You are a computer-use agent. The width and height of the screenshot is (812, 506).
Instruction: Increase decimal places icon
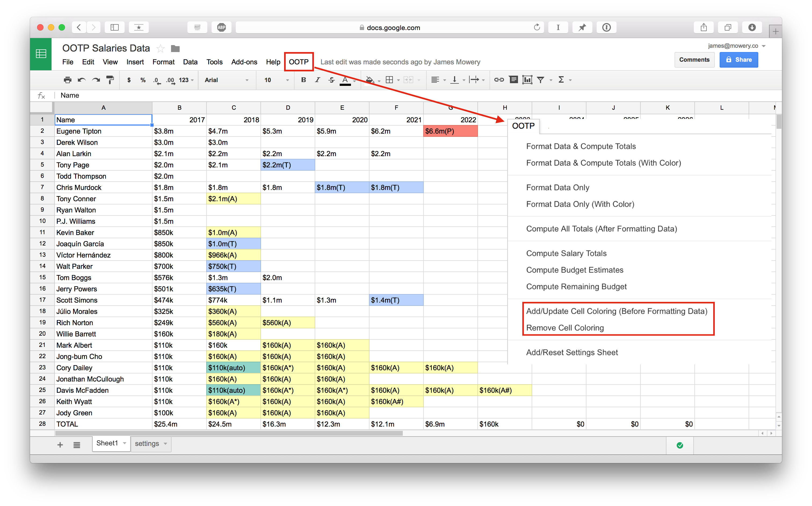[171, 80]
